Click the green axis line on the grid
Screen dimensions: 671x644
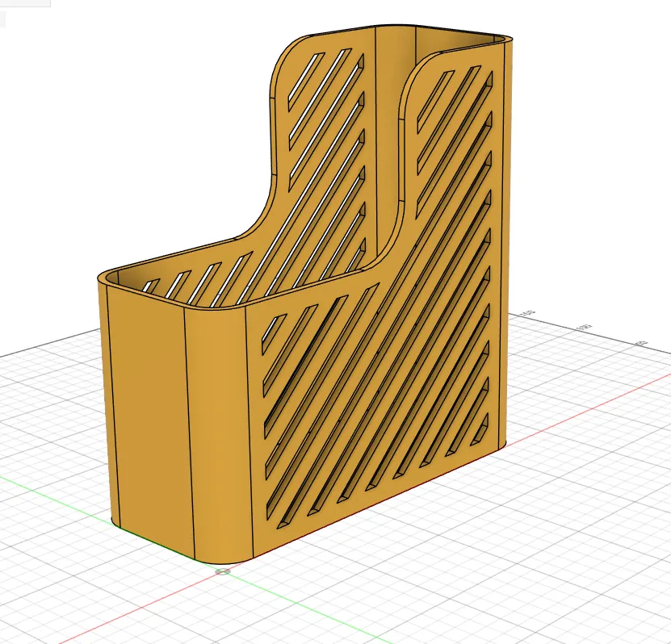[56, 497]
